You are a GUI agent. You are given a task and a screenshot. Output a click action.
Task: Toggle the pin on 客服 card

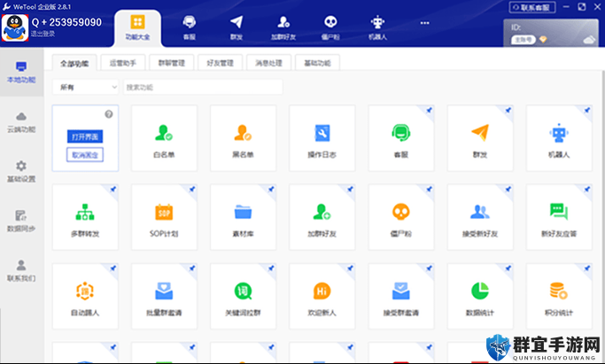click(x=429, y=111)
